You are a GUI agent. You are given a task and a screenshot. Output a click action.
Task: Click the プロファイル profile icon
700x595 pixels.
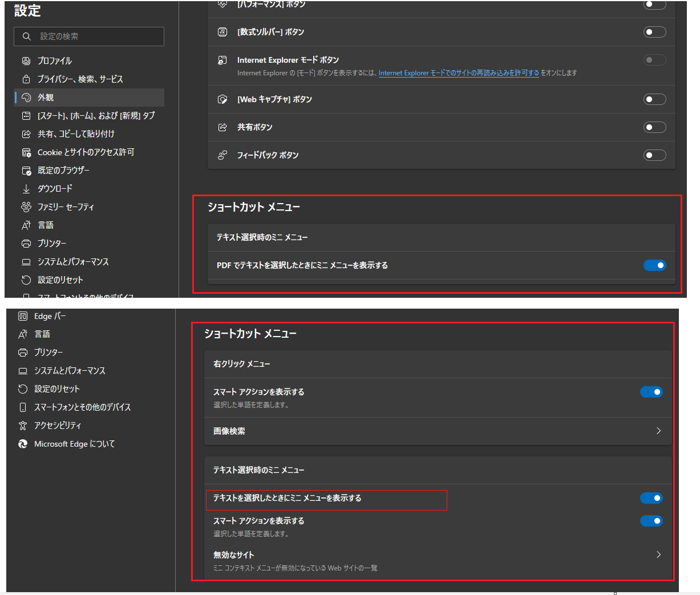coord(26,60)
